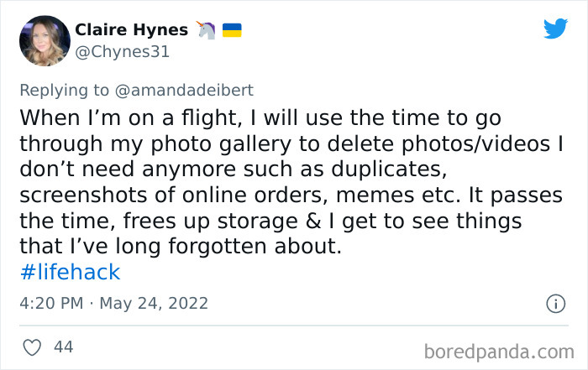Click the Twitter bird logo

[555, 29]
